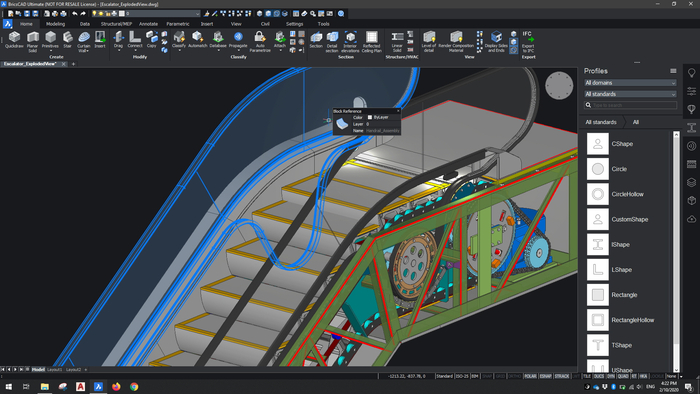Open the Civil ribbon tab
The width and height of the screenshot is (700, 394).
click(x=265, y=24)
